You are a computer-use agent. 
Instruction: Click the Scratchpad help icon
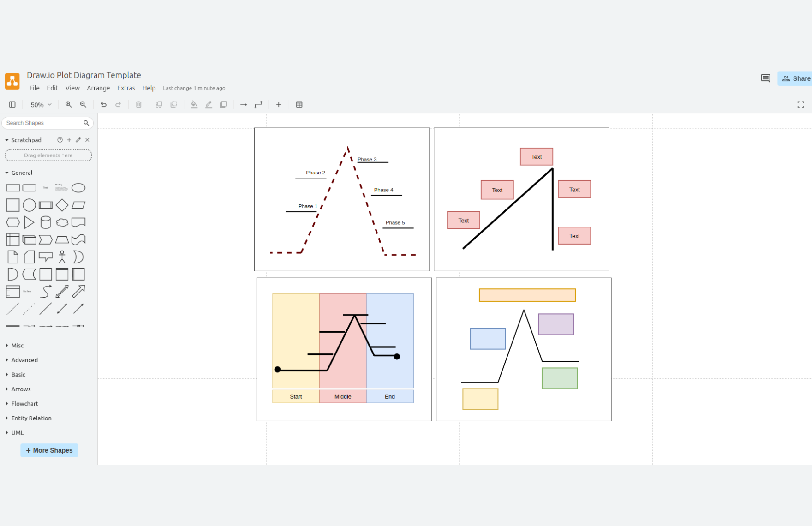tap(60, 140)
